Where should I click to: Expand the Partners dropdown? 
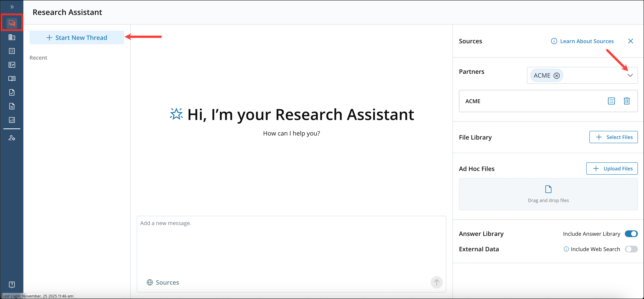coord(630,75)
